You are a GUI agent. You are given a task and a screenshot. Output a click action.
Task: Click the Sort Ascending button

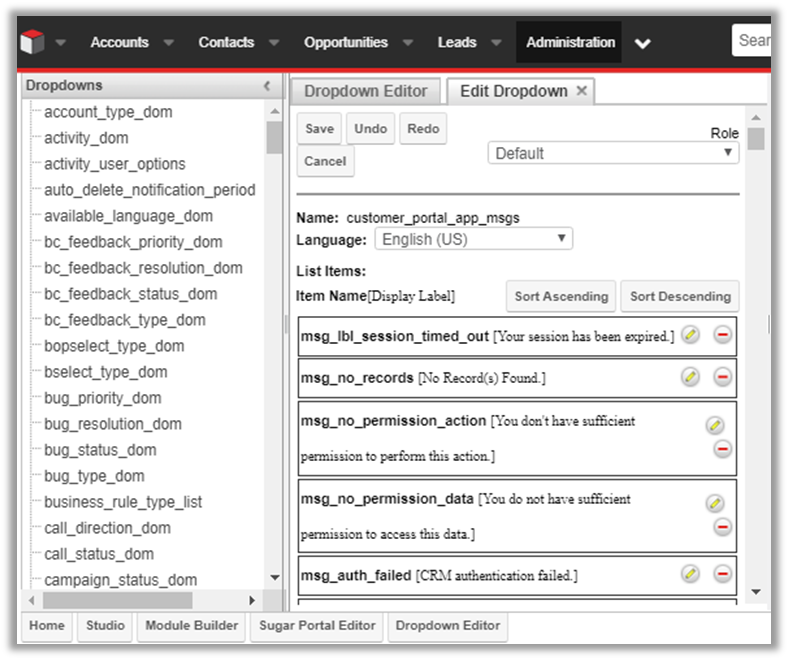click(561, 296)
